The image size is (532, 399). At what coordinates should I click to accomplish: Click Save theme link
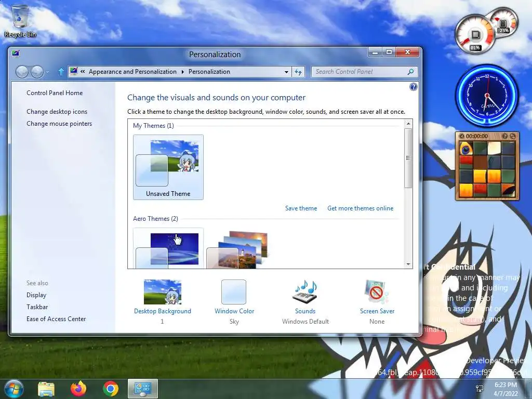[301, 208]
